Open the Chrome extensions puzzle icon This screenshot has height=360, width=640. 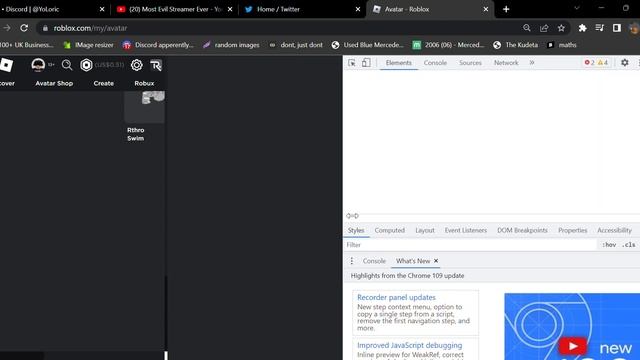tap(582, 28)
